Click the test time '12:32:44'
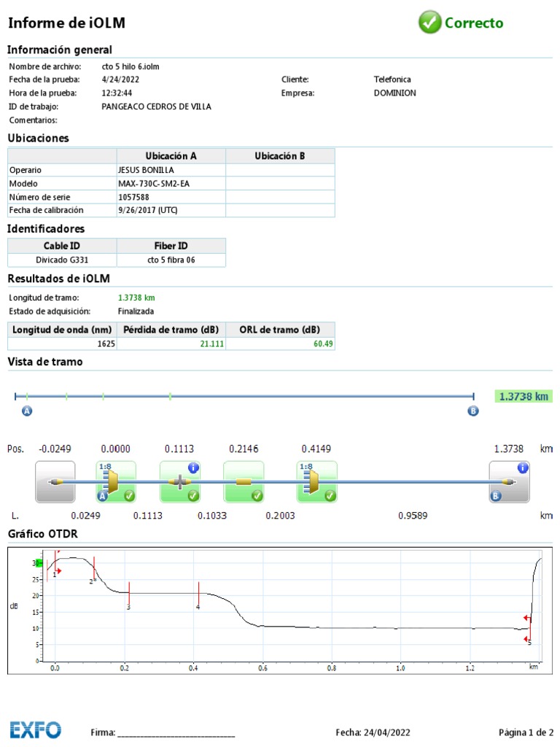560x747 pixels. (117, 93)
